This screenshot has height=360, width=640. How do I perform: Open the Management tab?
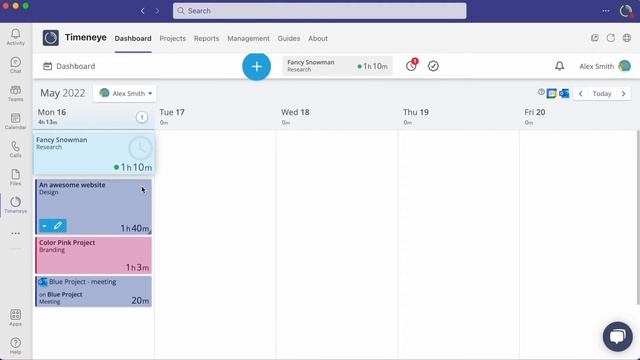tap(248, 38)
